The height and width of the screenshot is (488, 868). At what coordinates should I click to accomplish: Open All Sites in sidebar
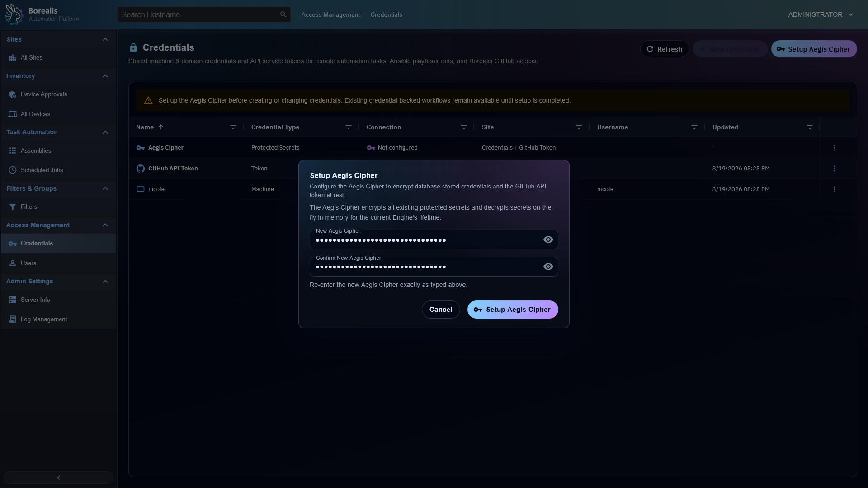[58, 58]
